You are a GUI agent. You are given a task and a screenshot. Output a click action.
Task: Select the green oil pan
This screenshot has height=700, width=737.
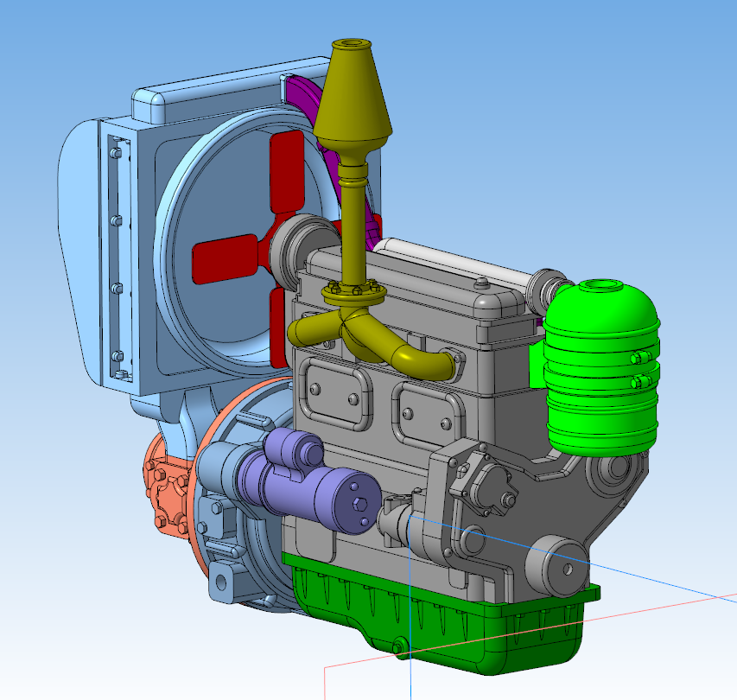449,618
